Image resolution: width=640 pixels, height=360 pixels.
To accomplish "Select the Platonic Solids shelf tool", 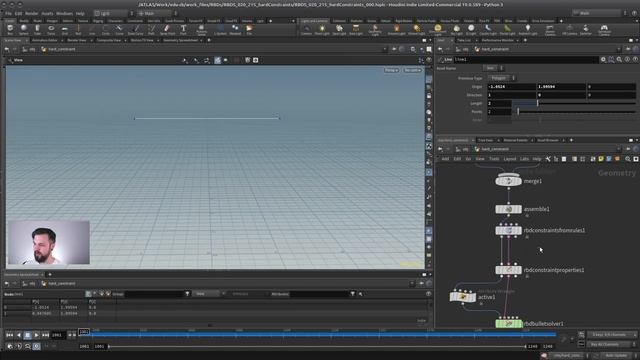I will (x=201, y=29).
